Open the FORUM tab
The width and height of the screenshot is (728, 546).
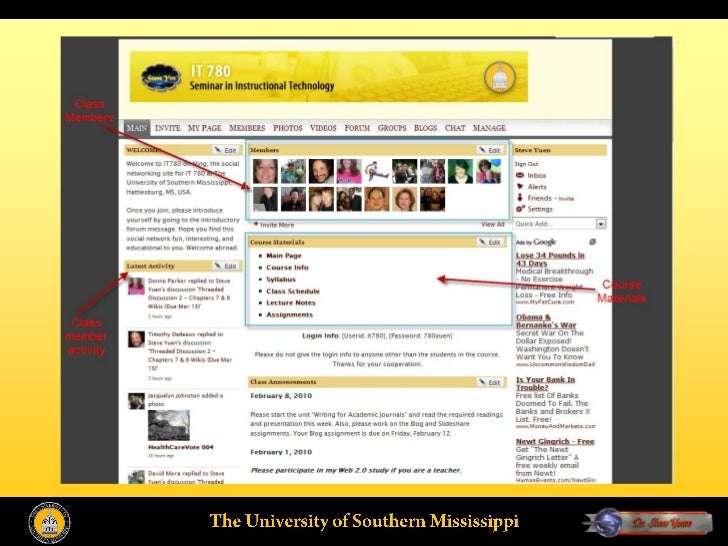[x=357, y=128]
